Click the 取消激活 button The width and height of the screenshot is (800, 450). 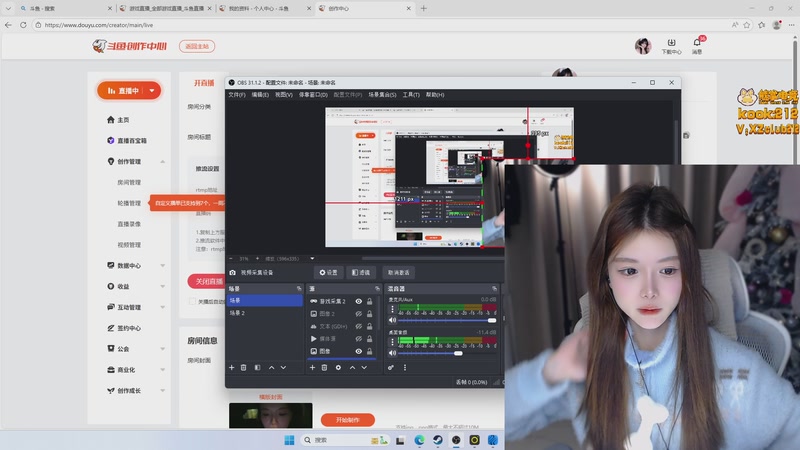click(x=398, y=272)
